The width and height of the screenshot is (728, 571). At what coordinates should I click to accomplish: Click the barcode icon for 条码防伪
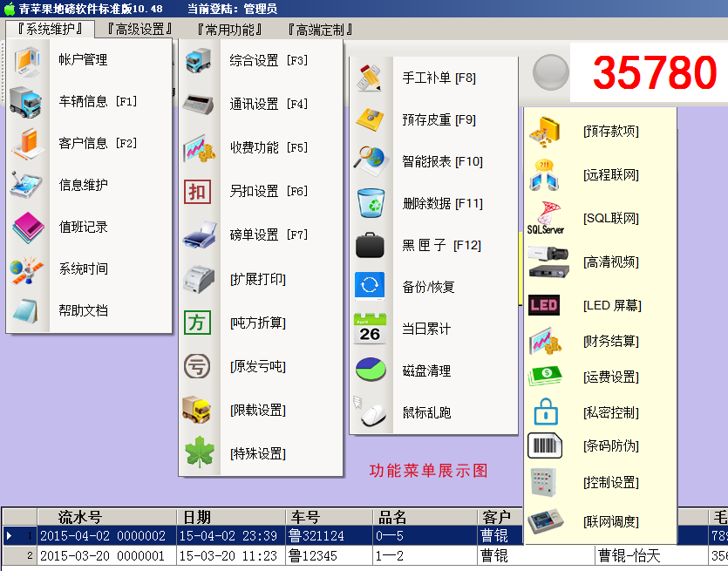coord(545,445)
